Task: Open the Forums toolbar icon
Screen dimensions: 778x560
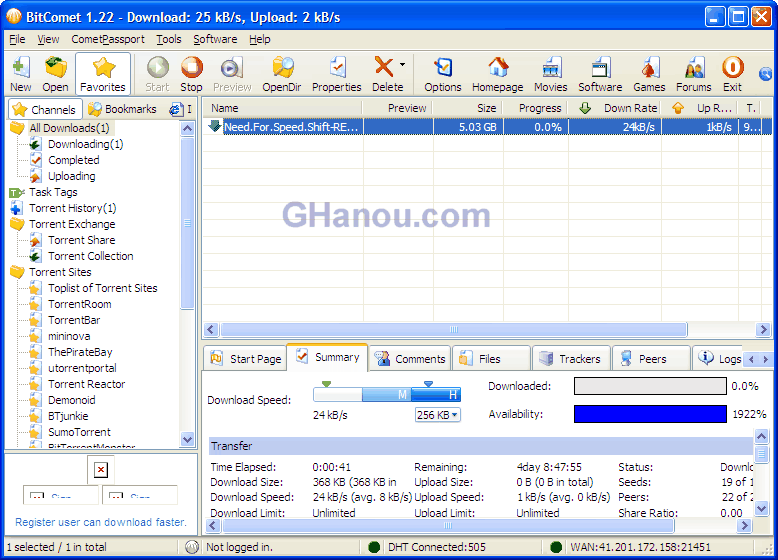Action: tap(694, 74)
